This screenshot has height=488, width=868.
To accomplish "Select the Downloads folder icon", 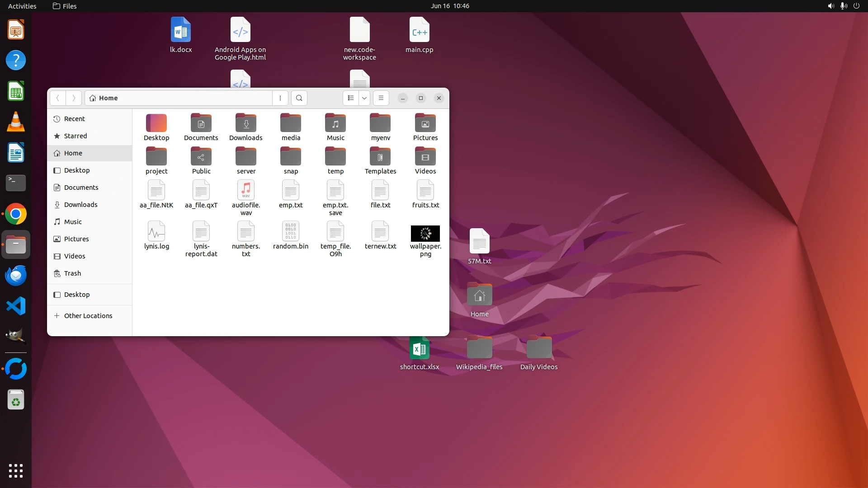I will coord(245,123).
